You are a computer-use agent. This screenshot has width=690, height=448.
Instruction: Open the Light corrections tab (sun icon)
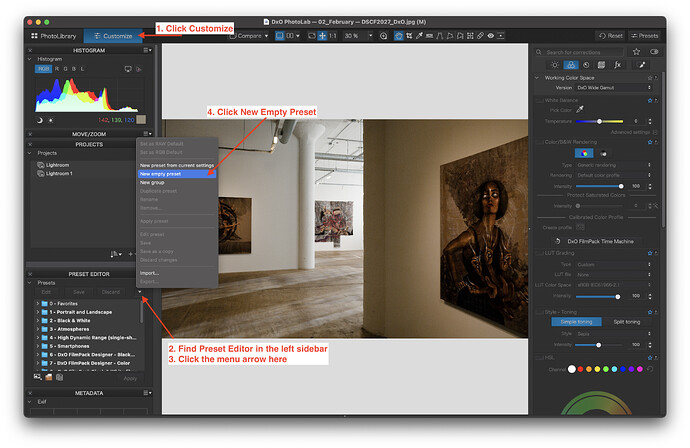(x=555, y=65)
